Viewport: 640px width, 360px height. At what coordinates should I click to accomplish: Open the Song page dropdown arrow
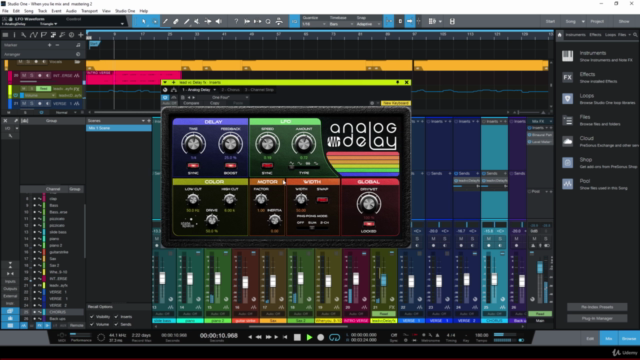click(583, 21)
